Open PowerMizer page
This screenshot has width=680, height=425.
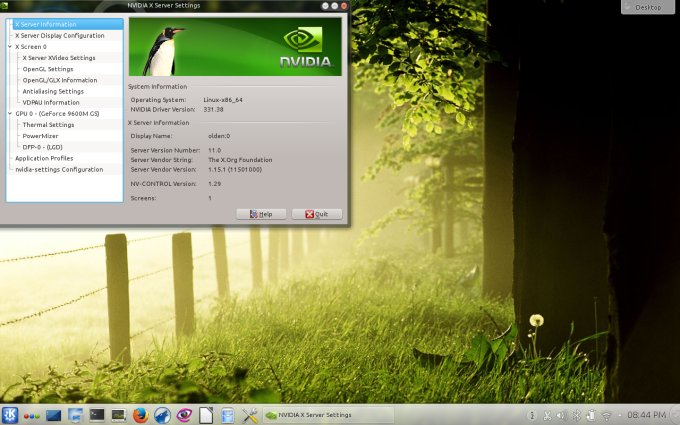pyautogui.click(x=40, y=136)
